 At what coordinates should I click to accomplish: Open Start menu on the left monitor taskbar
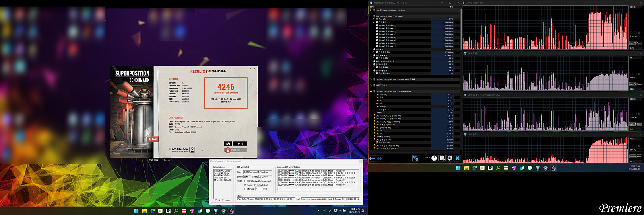(x=136, y=211)
